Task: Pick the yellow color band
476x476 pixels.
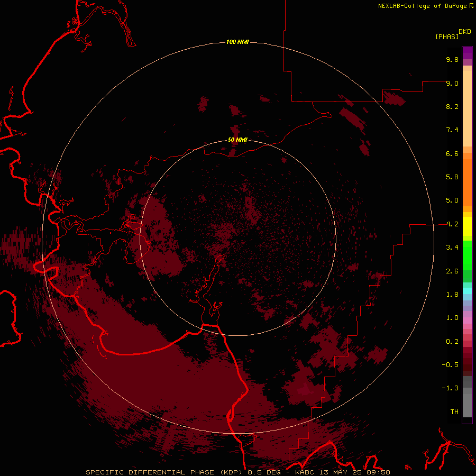Action: (467, 226)
